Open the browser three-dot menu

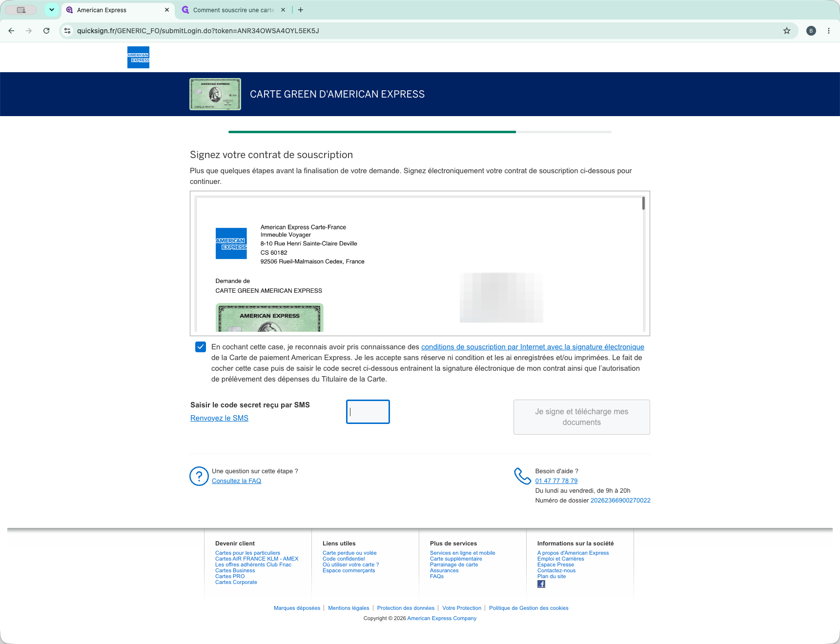829,31
